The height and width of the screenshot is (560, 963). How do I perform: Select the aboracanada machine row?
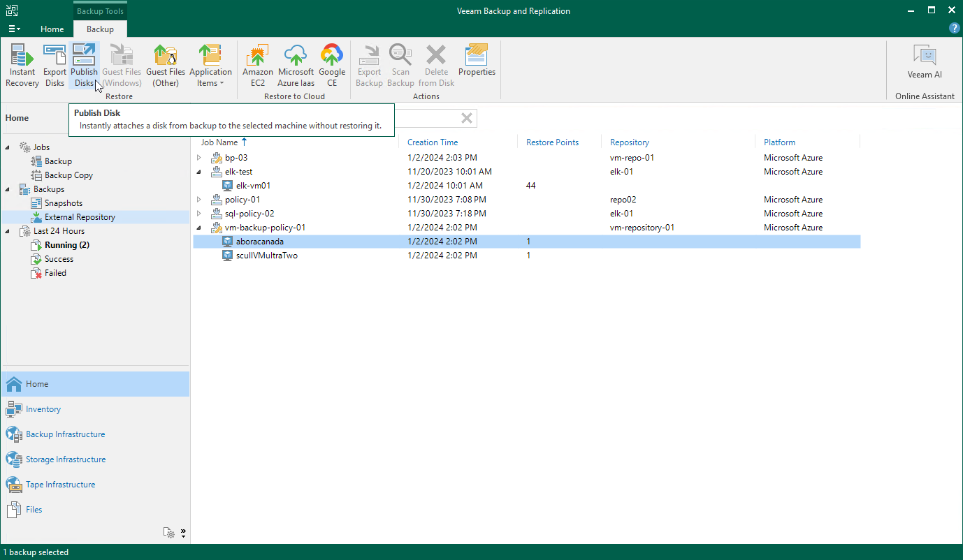click(527, 242)
